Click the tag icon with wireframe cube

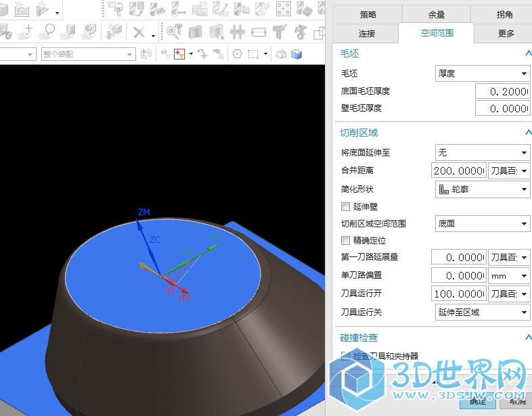coord(89,32)
